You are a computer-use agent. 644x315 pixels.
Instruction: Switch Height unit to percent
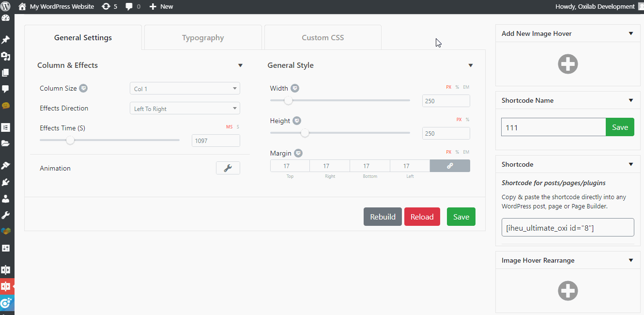467,120
